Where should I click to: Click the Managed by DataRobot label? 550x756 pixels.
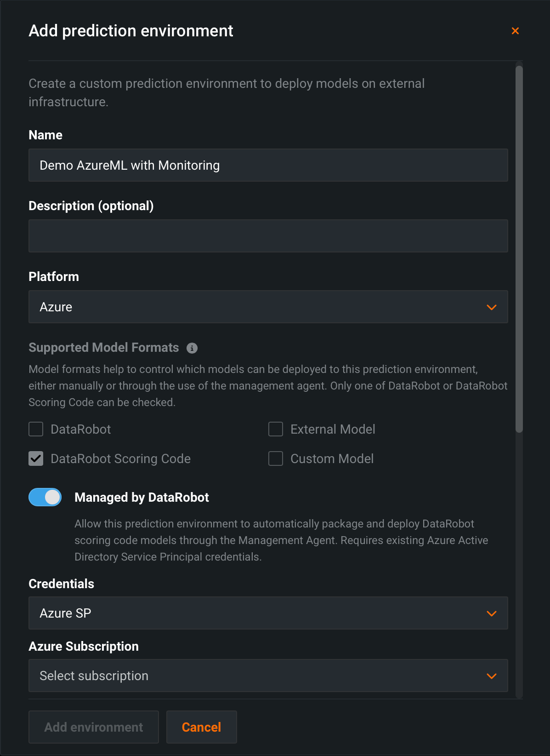(142, 497)
